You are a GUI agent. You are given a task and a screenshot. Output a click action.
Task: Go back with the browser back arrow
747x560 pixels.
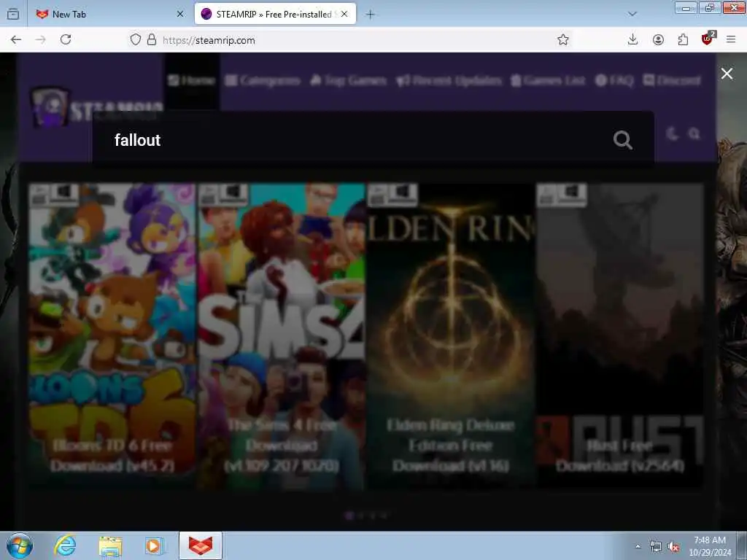coord(16,39)
